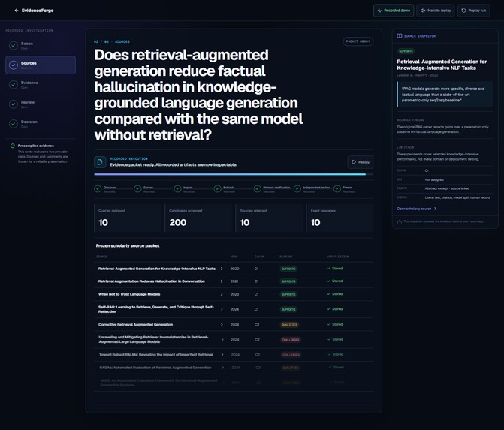Click the Extract stage checkmark
This screenshot has height=430, width=504.
coord(217,189)
